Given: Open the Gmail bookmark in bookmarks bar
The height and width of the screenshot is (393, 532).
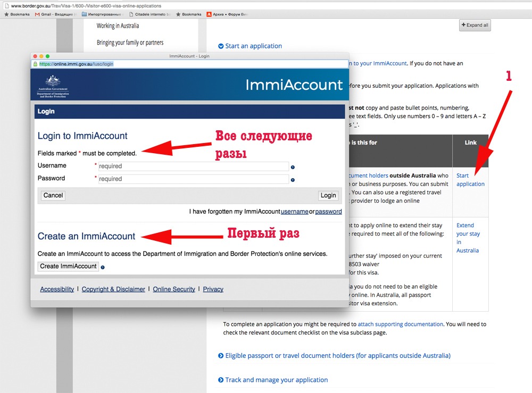Looking at the screenshot, I should 56,14.
